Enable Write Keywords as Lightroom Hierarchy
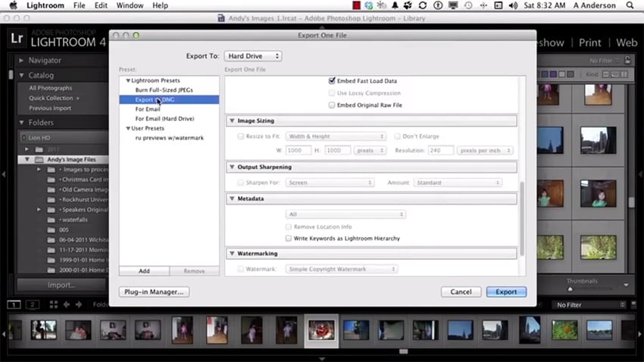The height and width of the screenshot is (362, 644). click(x=289, y=239)
